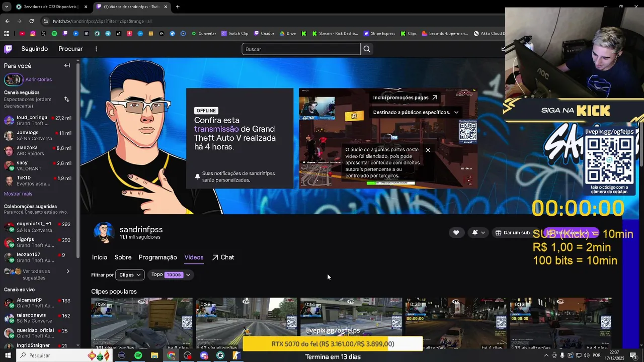Open the eugenio1st_ suggested channel
The height and width of the screenshot is (362, 644).
pyautogui.click(x=37, y=227)
